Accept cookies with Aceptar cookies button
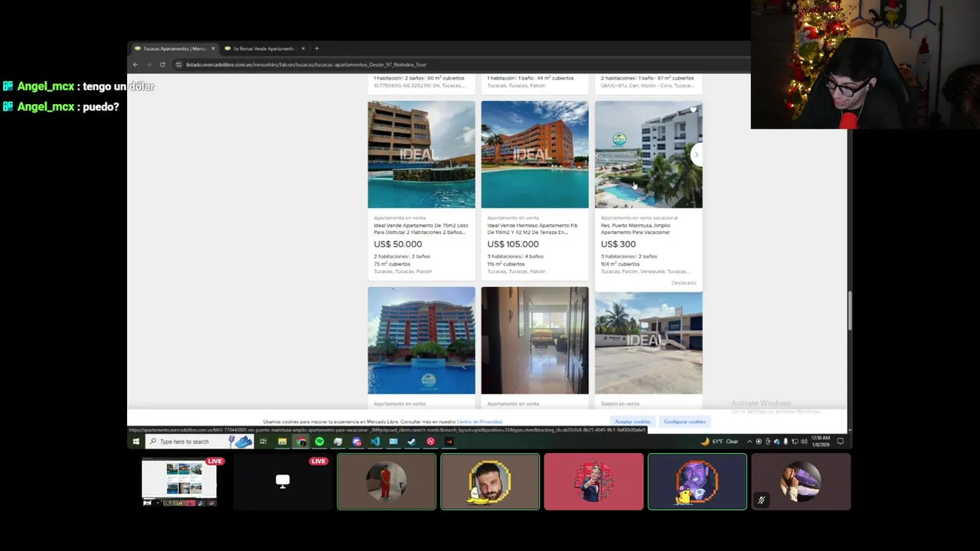 pos(632,422)
